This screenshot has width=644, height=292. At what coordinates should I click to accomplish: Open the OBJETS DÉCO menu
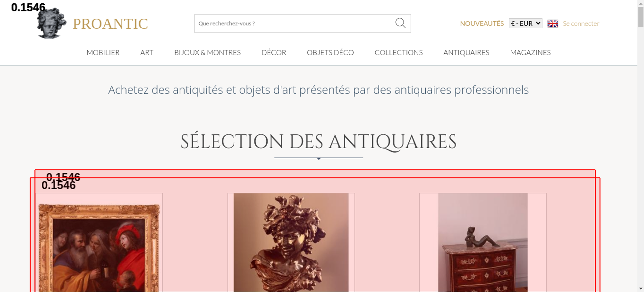[330, 52]
